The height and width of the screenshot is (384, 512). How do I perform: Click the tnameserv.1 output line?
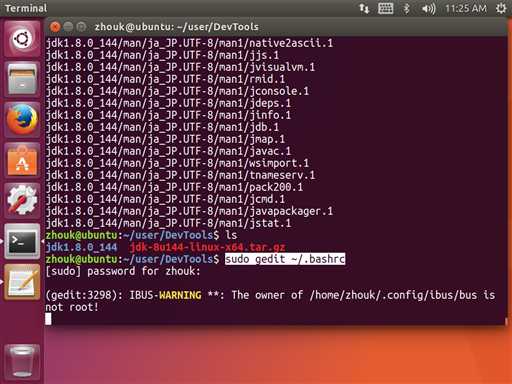(180, 175)
